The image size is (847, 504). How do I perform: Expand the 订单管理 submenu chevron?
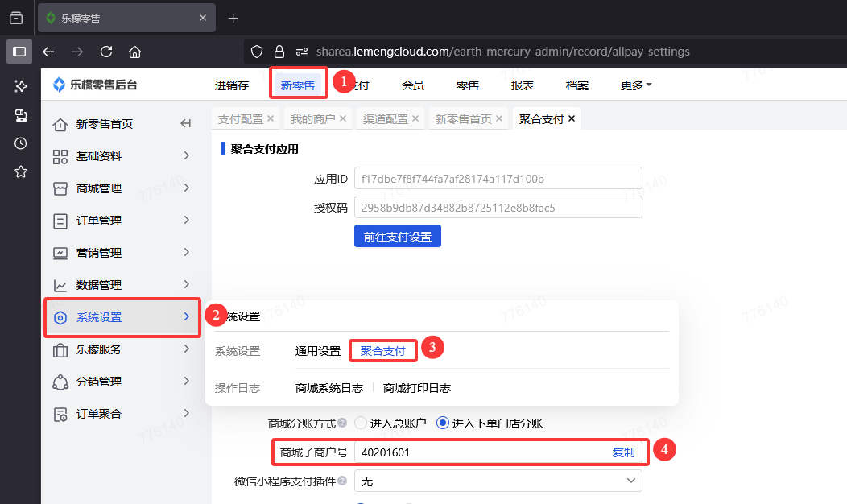coord(186,220)
